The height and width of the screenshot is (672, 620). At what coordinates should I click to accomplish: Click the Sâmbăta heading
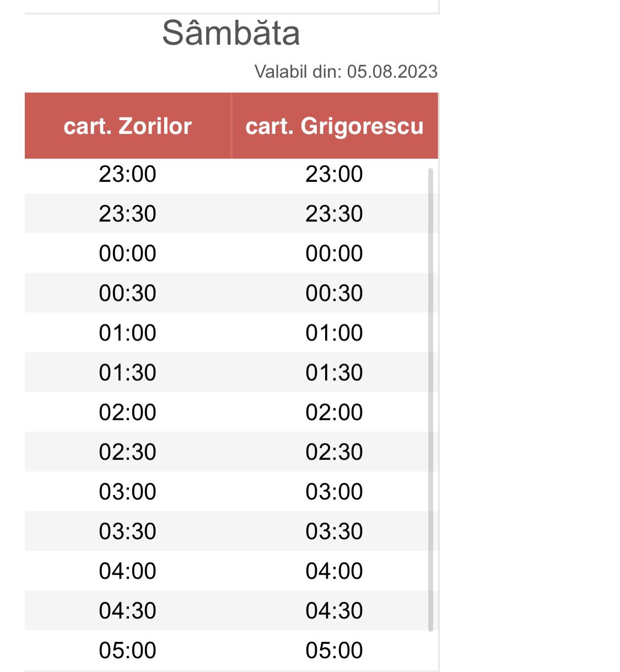pos(231,33)
